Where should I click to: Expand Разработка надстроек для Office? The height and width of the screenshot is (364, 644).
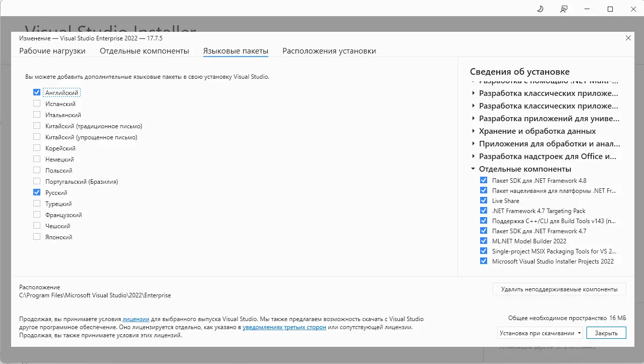[474, 157]
